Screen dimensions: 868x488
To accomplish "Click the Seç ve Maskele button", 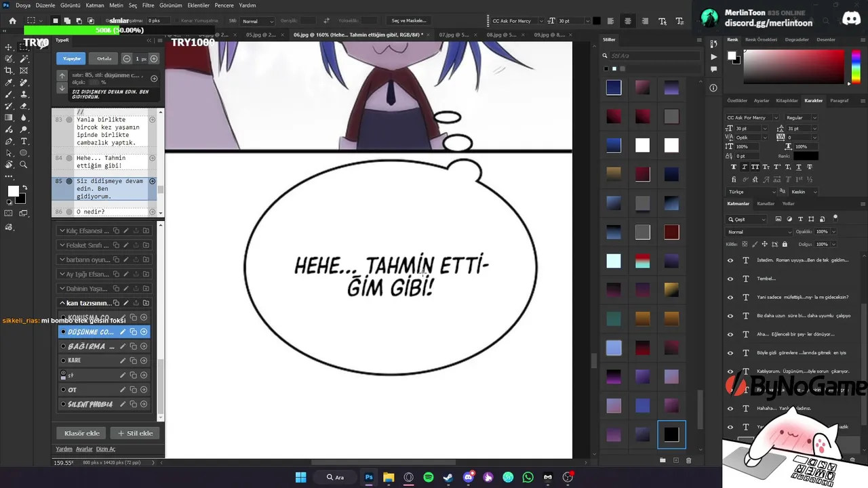I will (x=409, y=21).
